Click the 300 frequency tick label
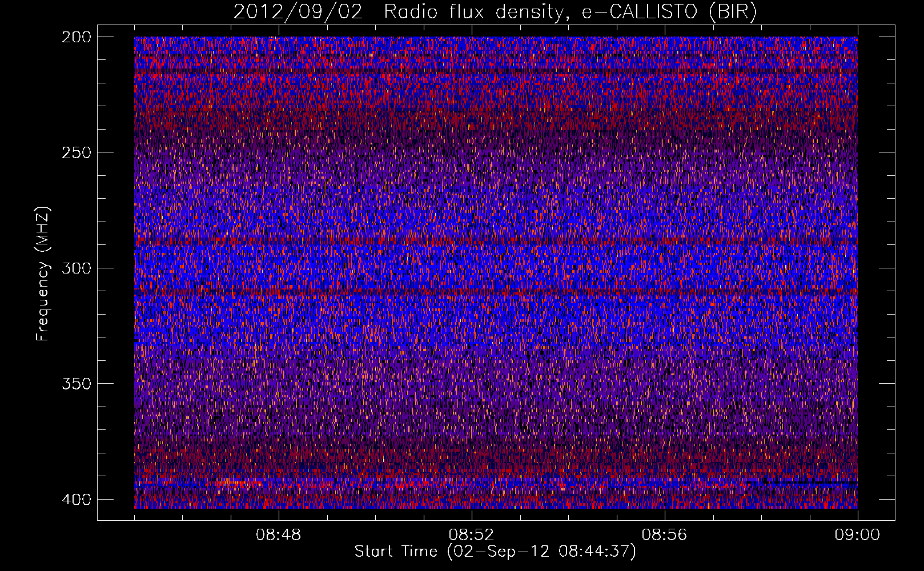This screenshot has width=924, height=571. coord(76,268)
